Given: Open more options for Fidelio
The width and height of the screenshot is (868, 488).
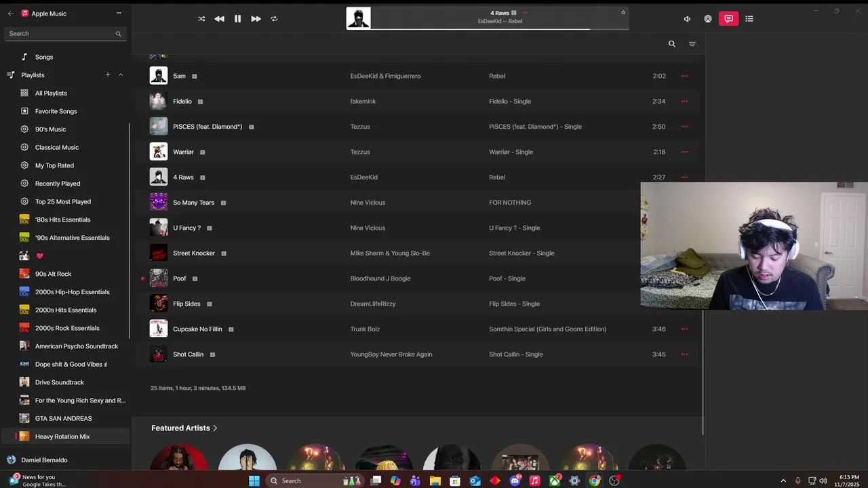Looking at the screenshot, I should coord(684,101).
